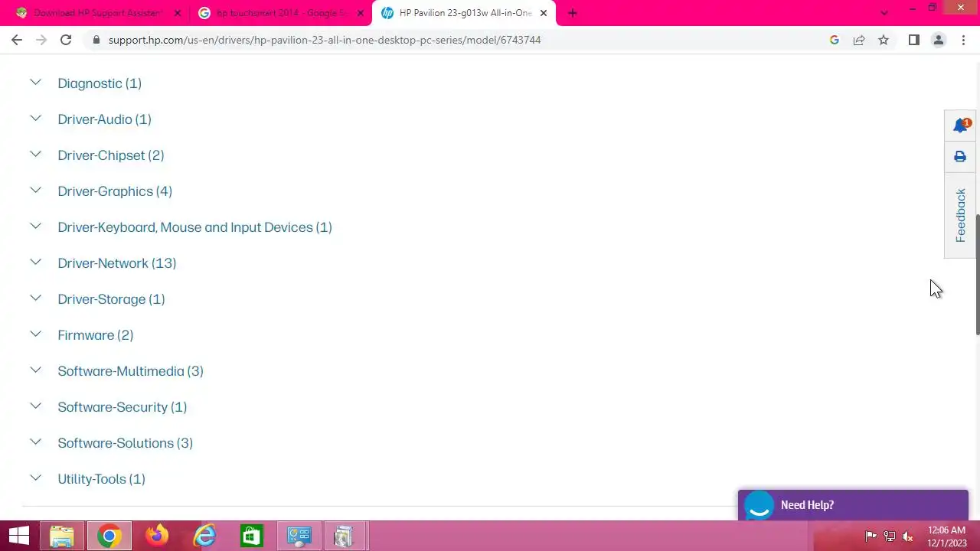Open Driver-Graphics (4) section label
The height and width of the screenshot is (551, 980).
click(x=115, y=191)
